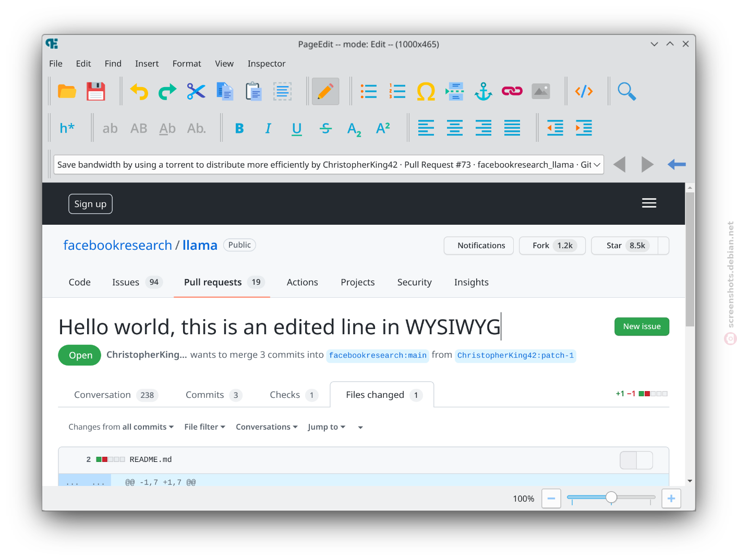Increase the indent level
This screenshot has height=560, width=737.
coord(584,128)
